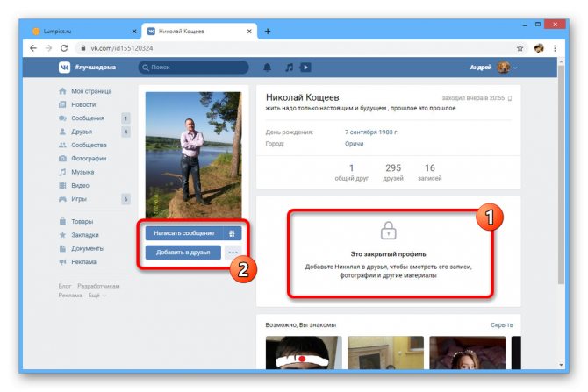Send a gift using the gift icon
588x392 pixels.
tap(232, 233)
